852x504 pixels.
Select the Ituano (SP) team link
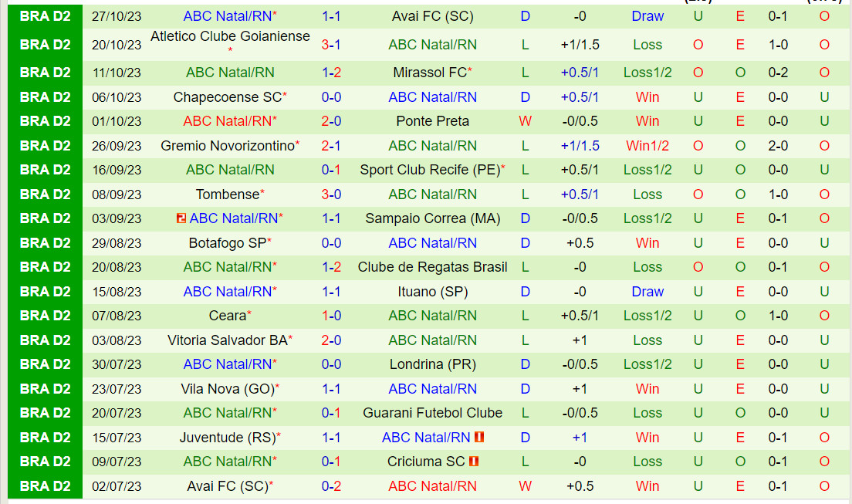432,292
